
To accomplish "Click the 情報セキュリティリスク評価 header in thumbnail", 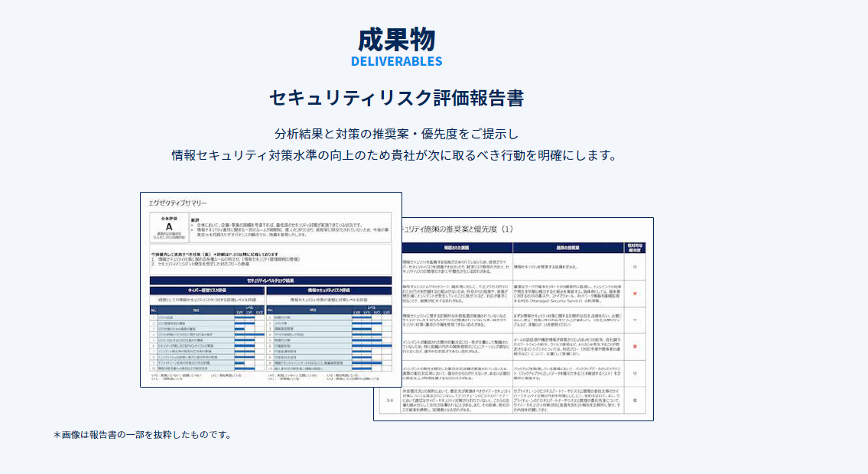I will point(329,291).
